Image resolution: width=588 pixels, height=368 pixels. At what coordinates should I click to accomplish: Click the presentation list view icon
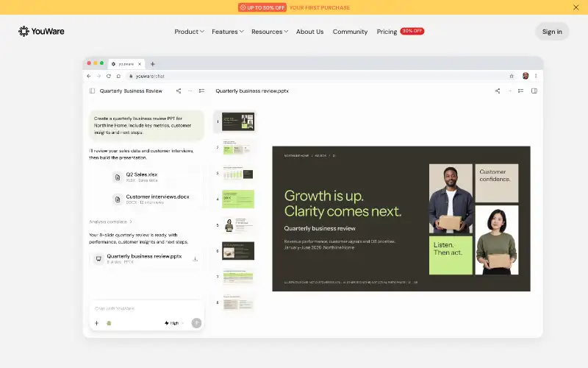point(520,91)
